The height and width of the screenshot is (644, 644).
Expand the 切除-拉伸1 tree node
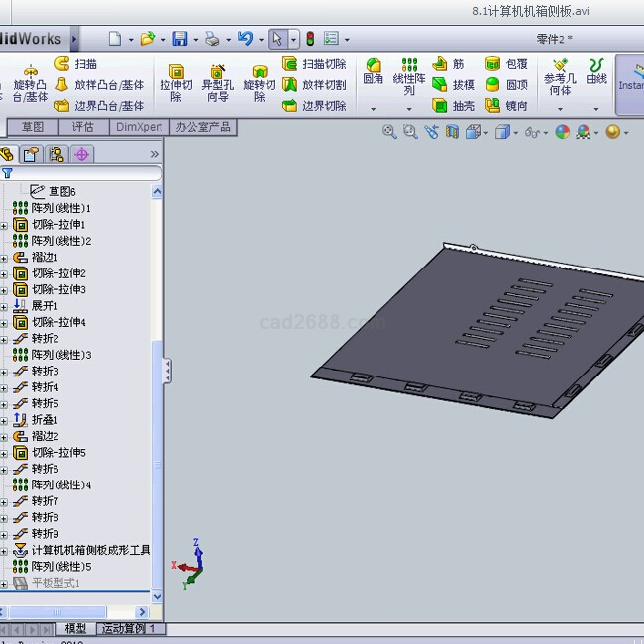click(x=4, y=226)
